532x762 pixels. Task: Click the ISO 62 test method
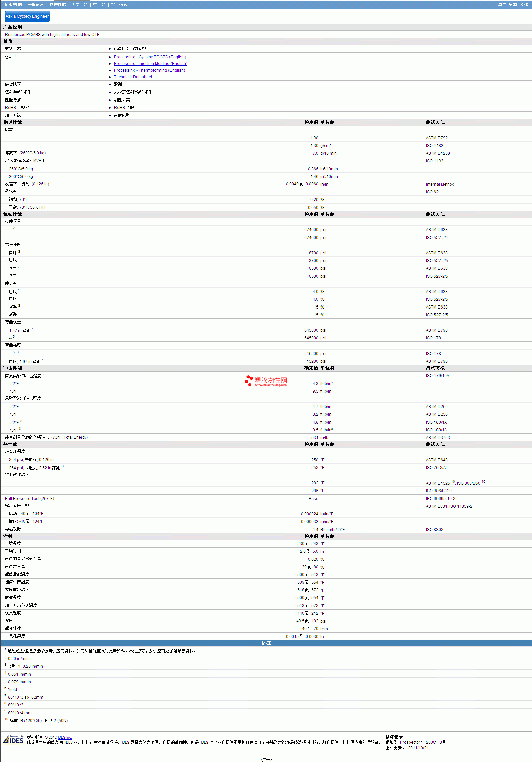432,192
